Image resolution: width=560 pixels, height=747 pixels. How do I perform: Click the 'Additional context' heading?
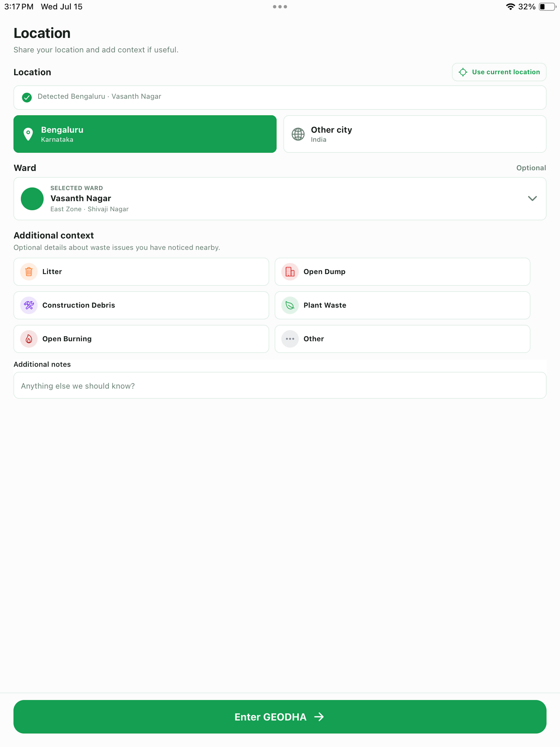(54, 235)
